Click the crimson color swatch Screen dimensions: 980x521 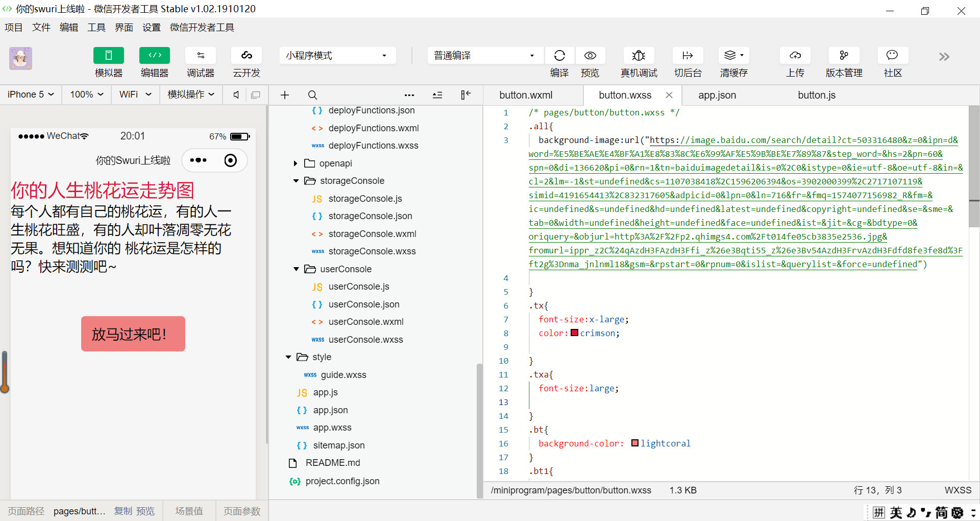574,333
